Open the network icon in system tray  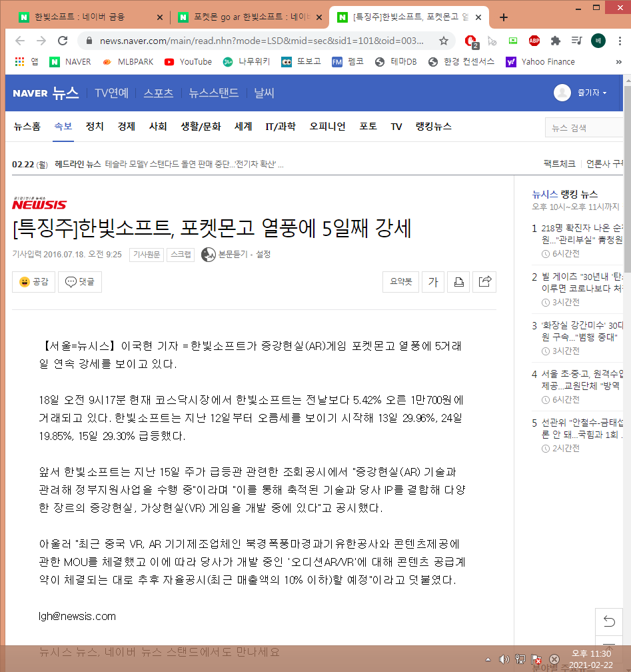coord(520,659)
